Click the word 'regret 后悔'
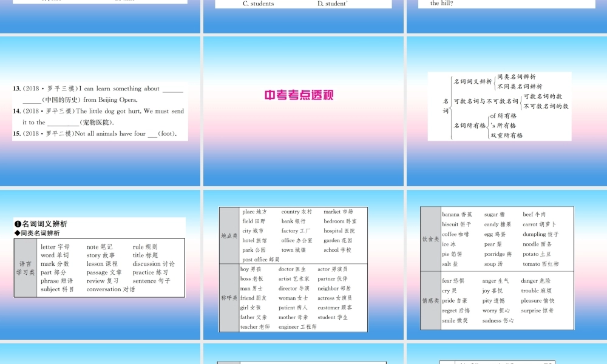The height and width of the screenshot is (364, 607). tap(456, 311)
